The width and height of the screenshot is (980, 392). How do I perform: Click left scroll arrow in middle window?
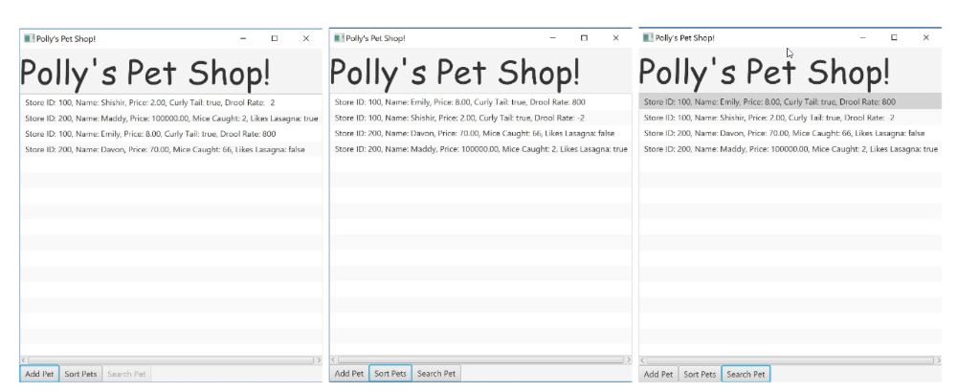coord(334,359)
